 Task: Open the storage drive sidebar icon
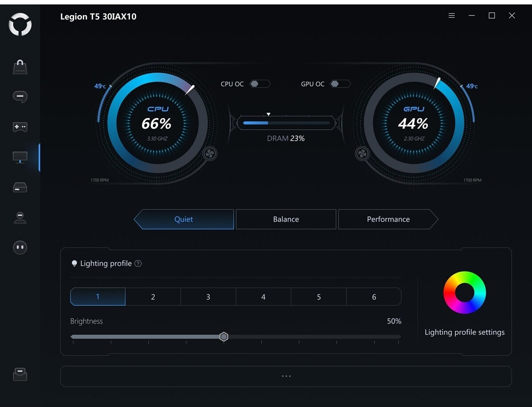20,188
